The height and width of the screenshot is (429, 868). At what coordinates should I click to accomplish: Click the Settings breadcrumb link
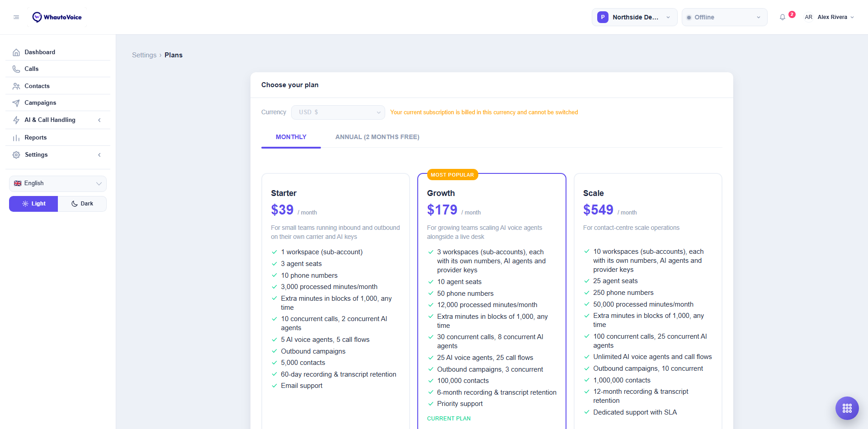point(144,55)
